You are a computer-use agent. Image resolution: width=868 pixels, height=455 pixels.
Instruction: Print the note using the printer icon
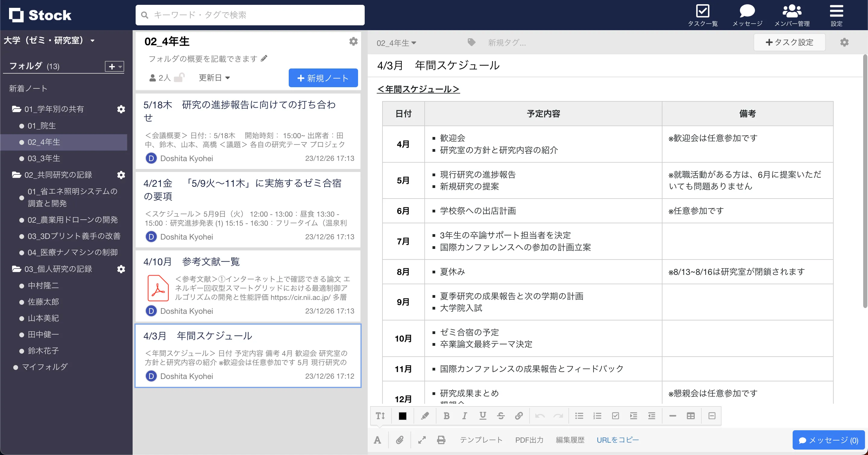click(441, 440)
